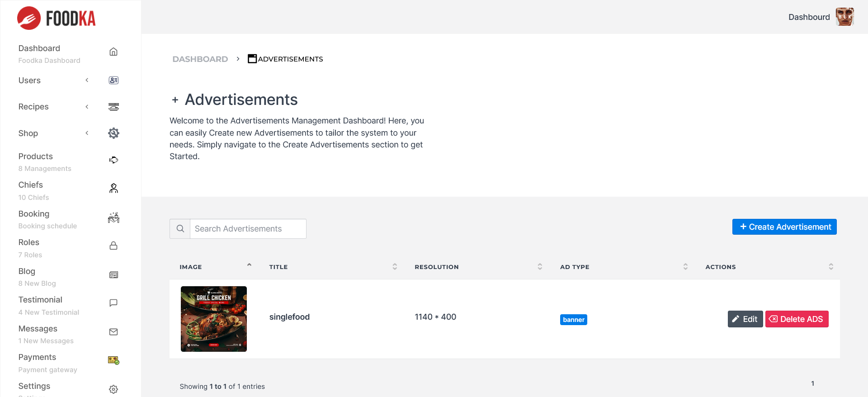Open Dashboard via the home icon

113,52
